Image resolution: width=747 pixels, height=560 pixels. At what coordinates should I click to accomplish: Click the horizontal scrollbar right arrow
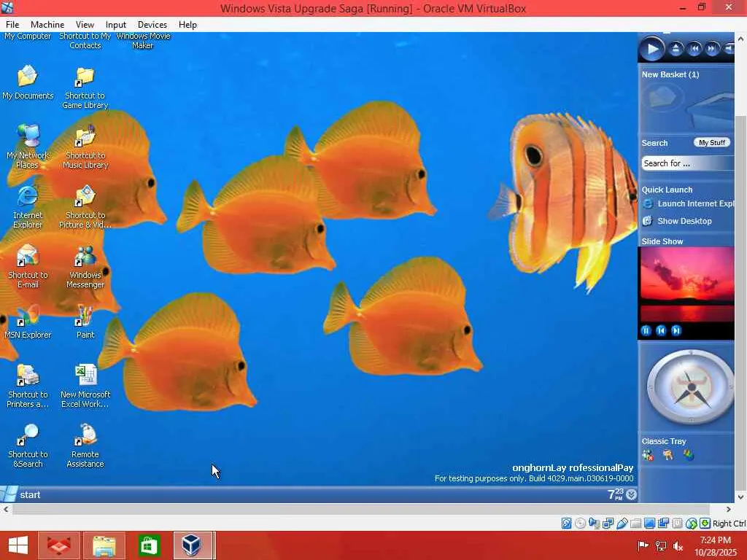[x=729, y=509]
